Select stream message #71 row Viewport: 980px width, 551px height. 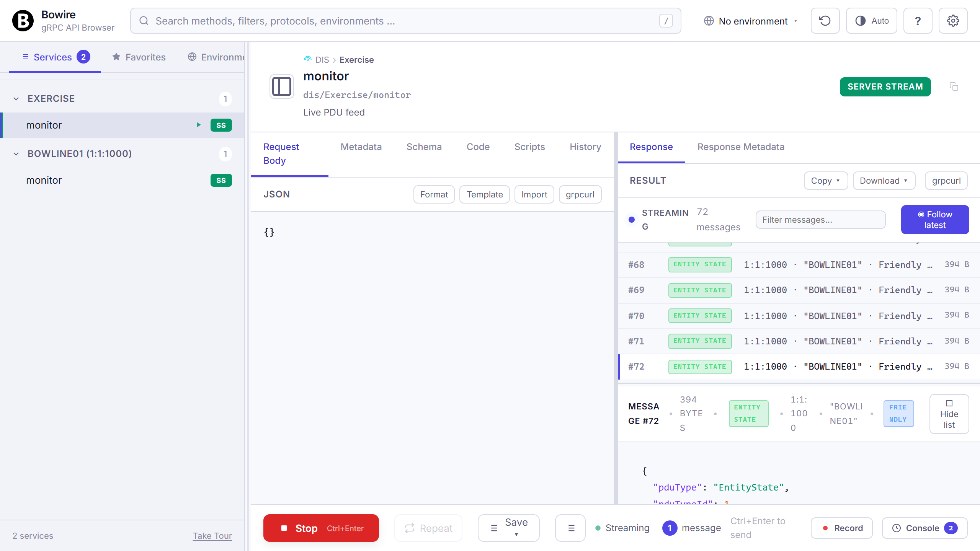point(799,341)
